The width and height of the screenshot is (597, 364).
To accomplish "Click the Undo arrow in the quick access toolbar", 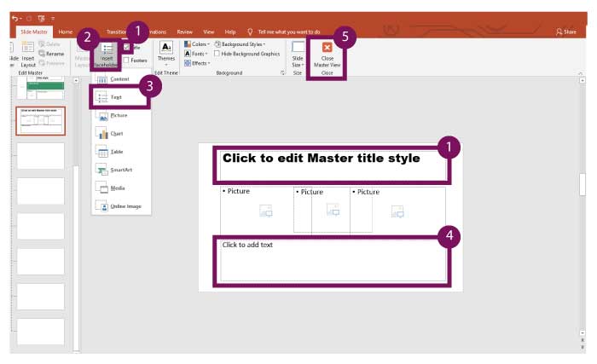I will (x=14, y=18).
